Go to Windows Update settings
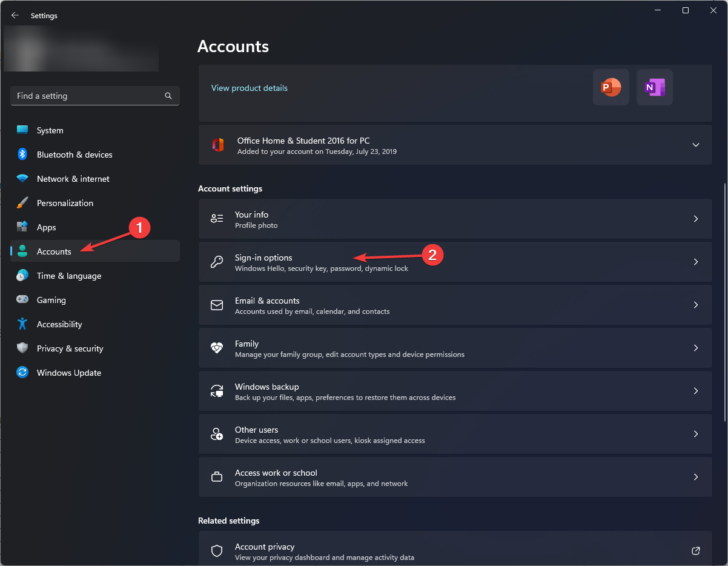 click(x=68, y=373)
